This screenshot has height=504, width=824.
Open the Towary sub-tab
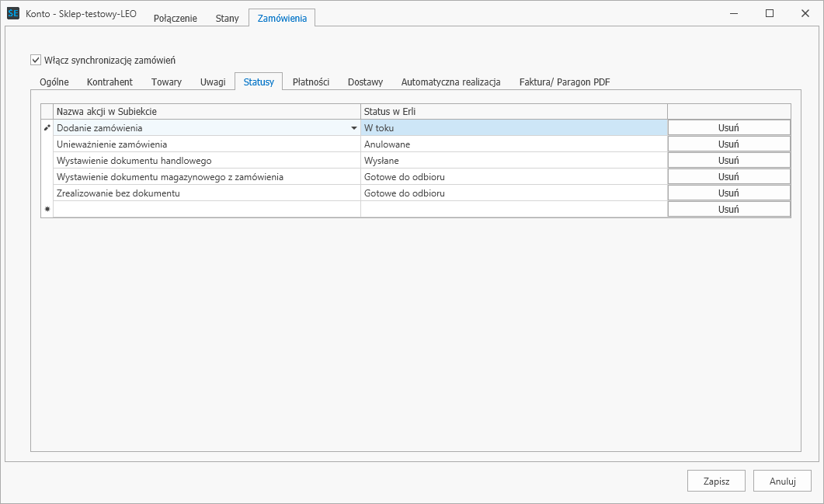(167, 82)
